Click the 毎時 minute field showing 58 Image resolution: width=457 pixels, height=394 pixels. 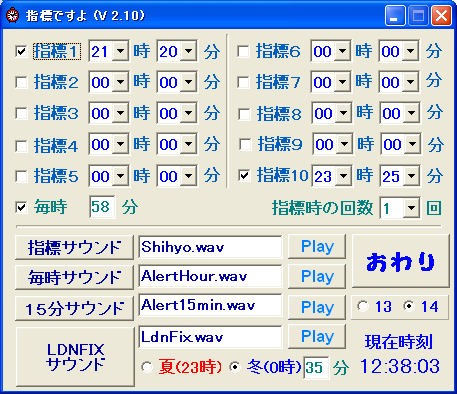pyautogui.click(x=102, y=207)
